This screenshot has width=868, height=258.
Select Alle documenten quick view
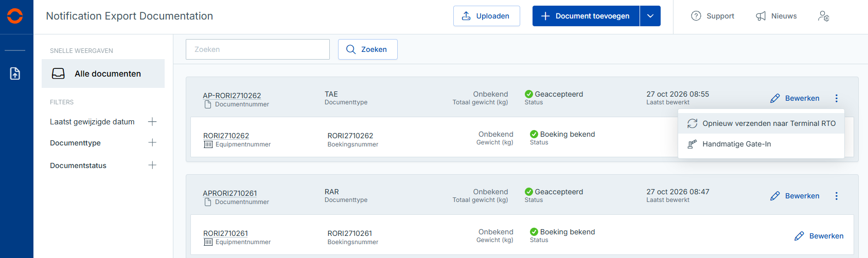click(103, 73)
